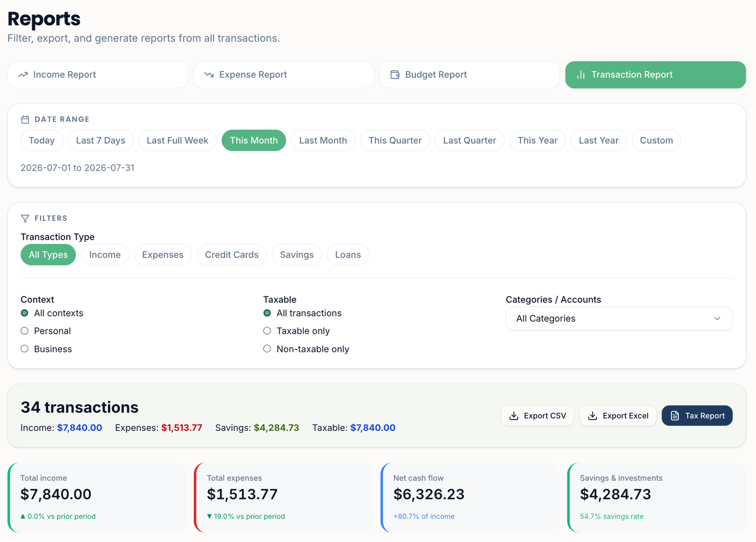Choose the Last 7 Days range
This screenshot has width=756, height=542.
[101, 140]
